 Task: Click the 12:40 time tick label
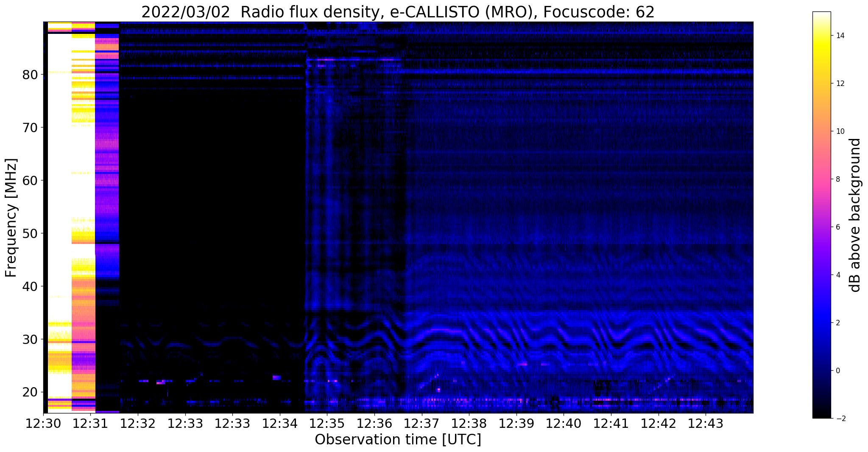pyautogui.click(x=564, y=424)
